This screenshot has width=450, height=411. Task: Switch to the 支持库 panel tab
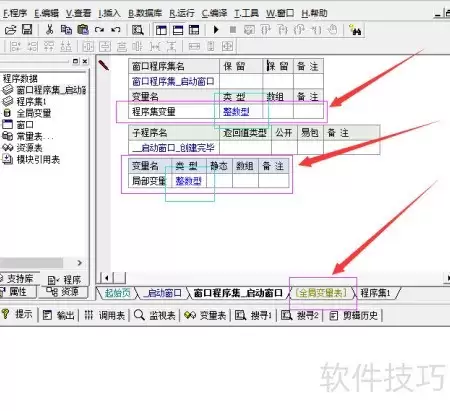[x=16, y=279]
